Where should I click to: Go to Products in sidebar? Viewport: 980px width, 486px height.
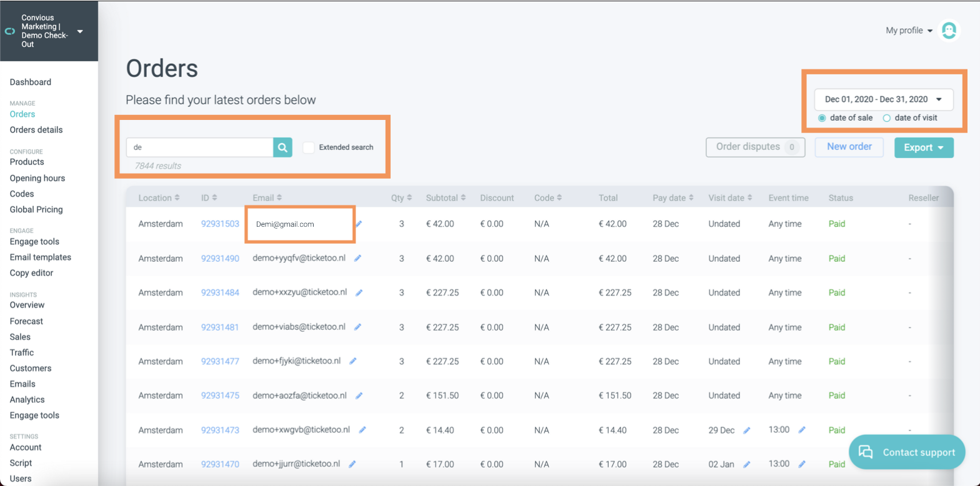point(27,162)
